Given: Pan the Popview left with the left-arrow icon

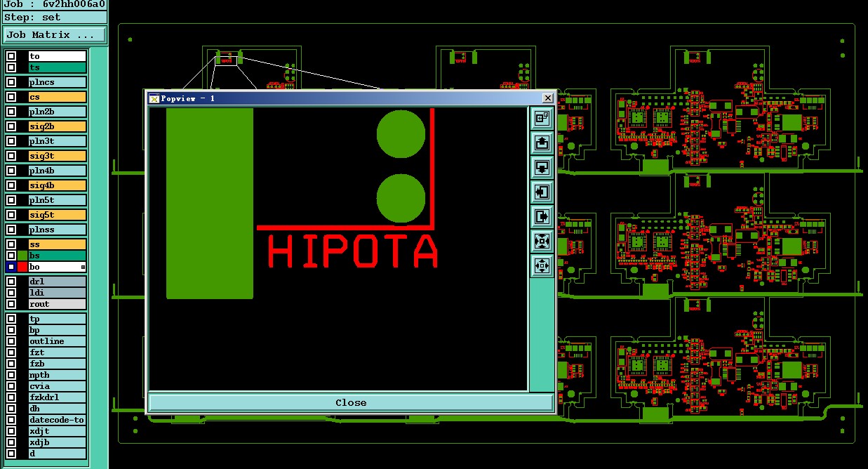Looking at the screenshot, I should [x=542, y=192].
